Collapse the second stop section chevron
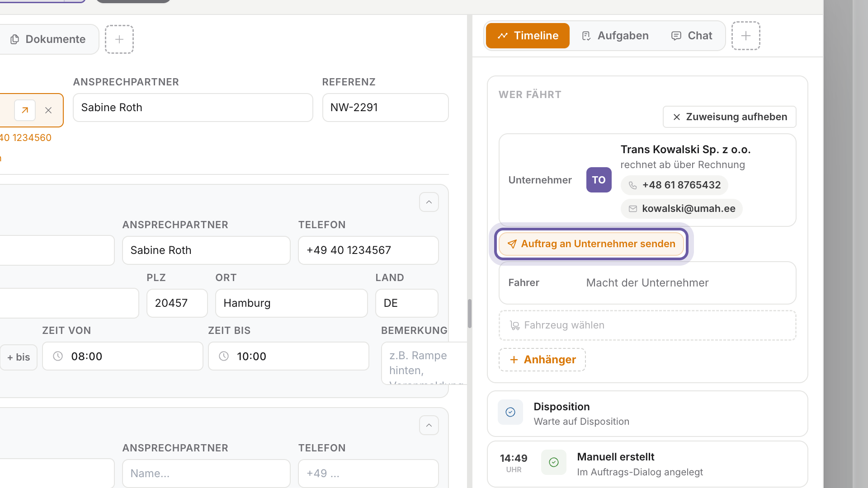The width and height of the screenshot is (868, 488). pyautogui.click(x=429, y=425)
